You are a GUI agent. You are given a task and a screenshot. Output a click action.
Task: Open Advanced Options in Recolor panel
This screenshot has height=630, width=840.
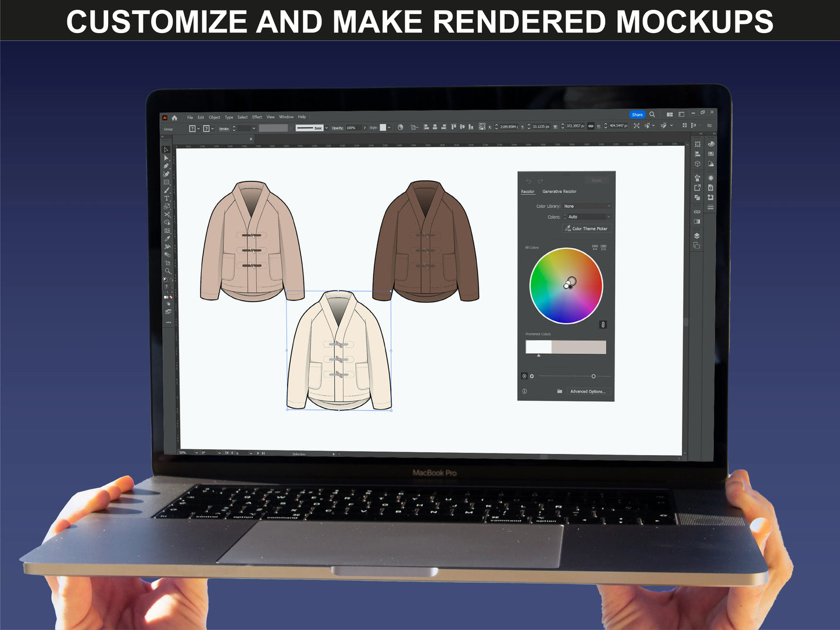[588, 391]
